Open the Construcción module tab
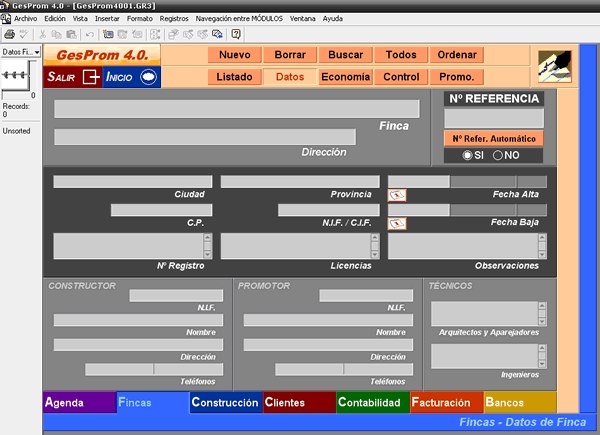Screen dimensions: 600x435 [226, 402]
